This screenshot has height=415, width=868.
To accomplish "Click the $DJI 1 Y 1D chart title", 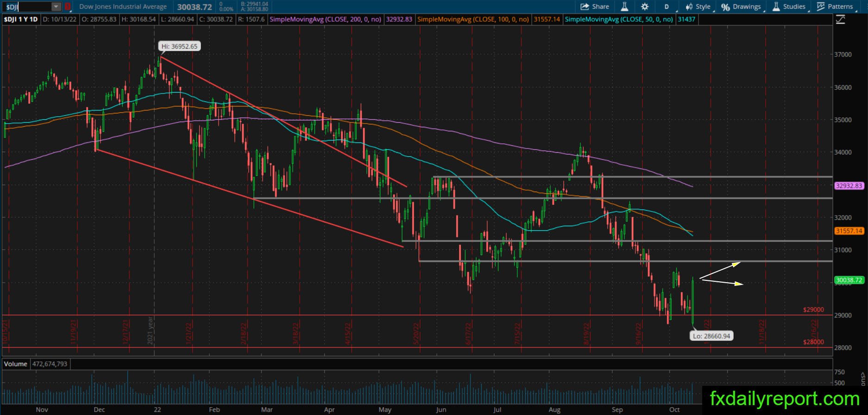I will click(21, 19).
